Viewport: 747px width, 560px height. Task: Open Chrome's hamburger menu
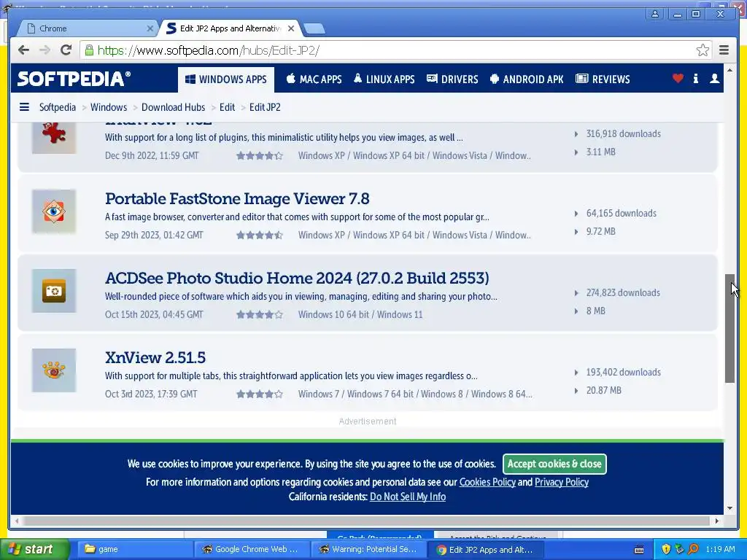click(x=724, y=50)
